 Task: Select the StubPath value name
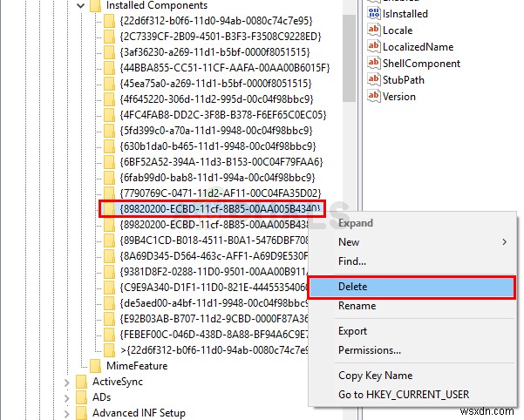404,80
